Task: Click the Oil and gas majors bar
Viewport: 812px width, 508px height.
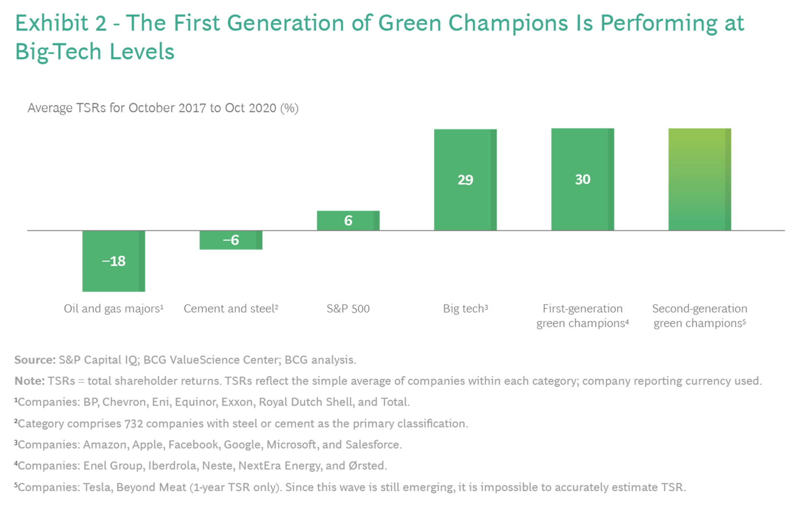Action: tap(114, 261)
